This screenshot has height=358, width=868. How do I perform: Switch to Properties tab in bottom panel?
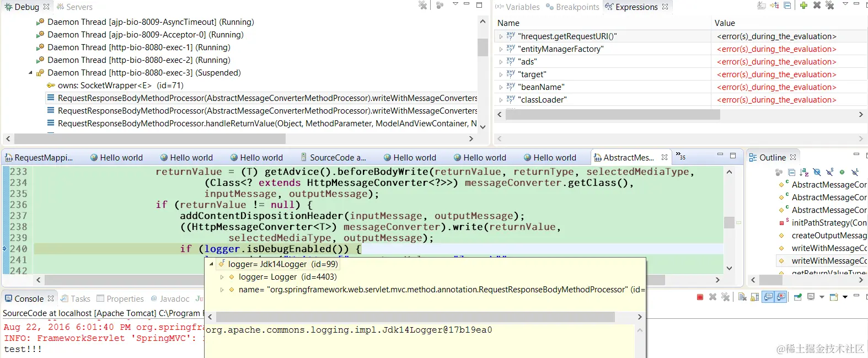[120, 298]
